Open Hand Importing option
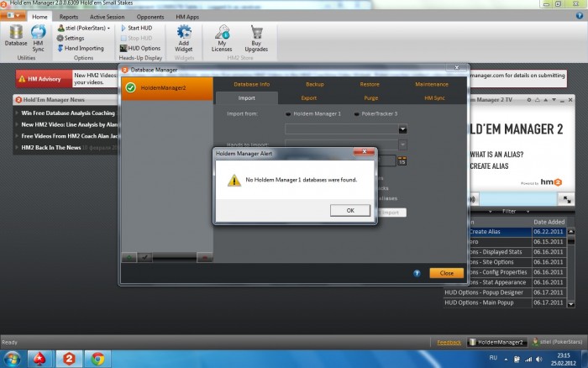588x368 pixels. point(81,48)
